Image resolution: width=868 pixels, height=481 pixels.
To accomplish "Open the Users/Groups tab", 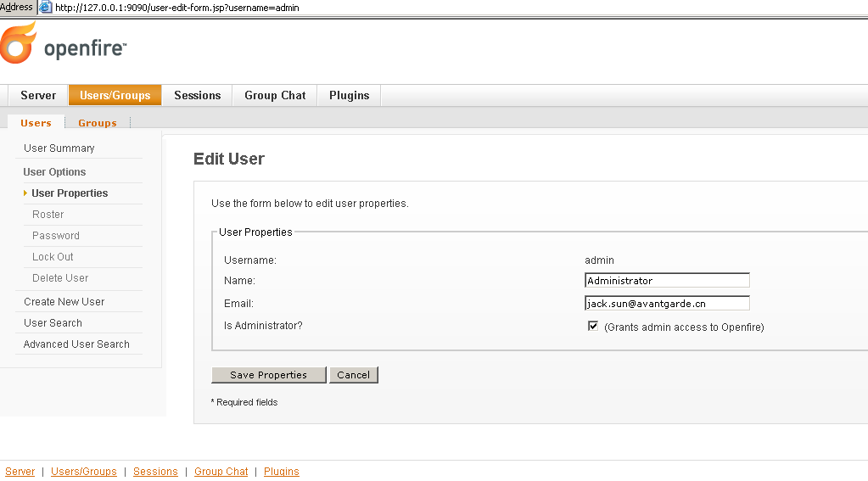I will coord(115,95).
